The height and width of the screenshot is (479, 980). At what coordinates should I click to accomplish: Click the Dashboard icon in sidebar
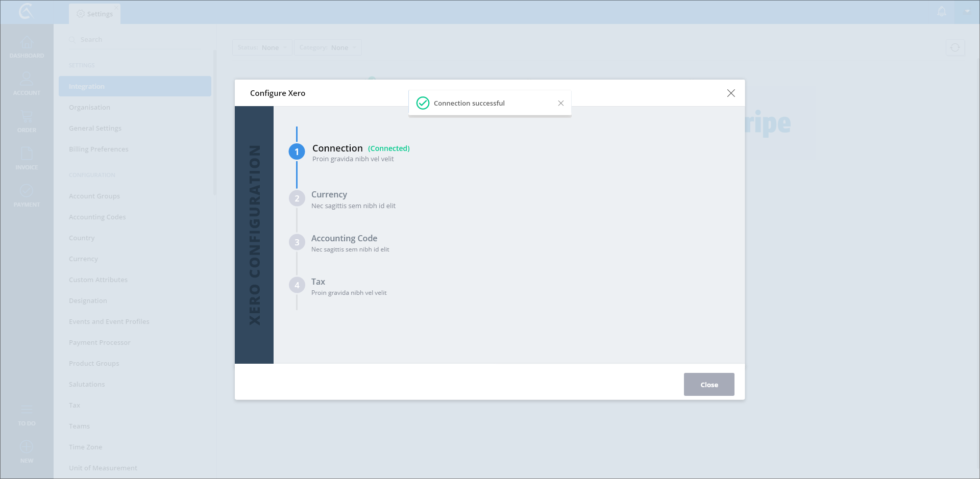[x=27, y=43]
